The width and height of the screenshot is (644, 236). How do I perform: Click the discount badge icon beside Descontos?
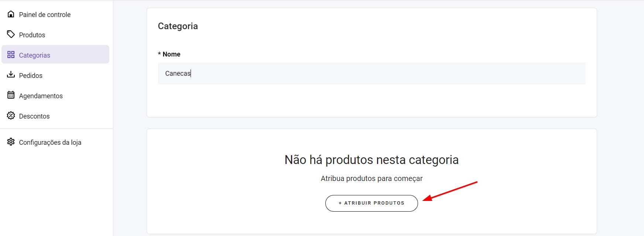click(x=11, y=116)
